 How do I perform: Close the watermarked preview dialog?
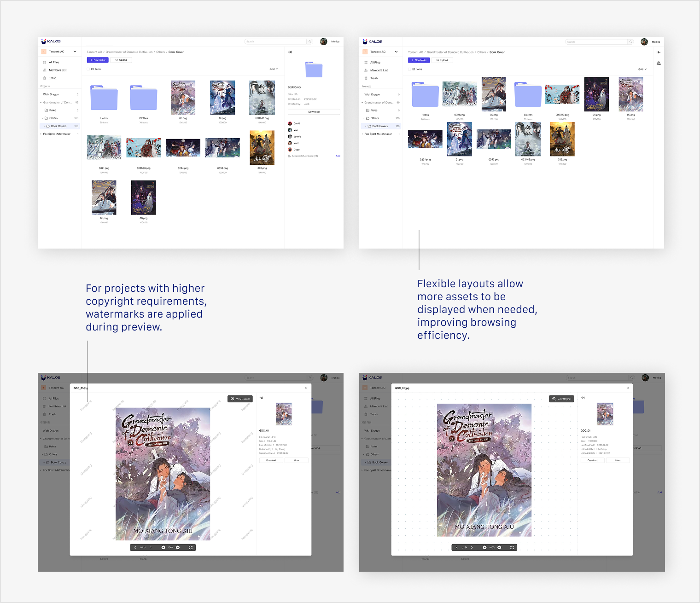click(x=306, y=388)
